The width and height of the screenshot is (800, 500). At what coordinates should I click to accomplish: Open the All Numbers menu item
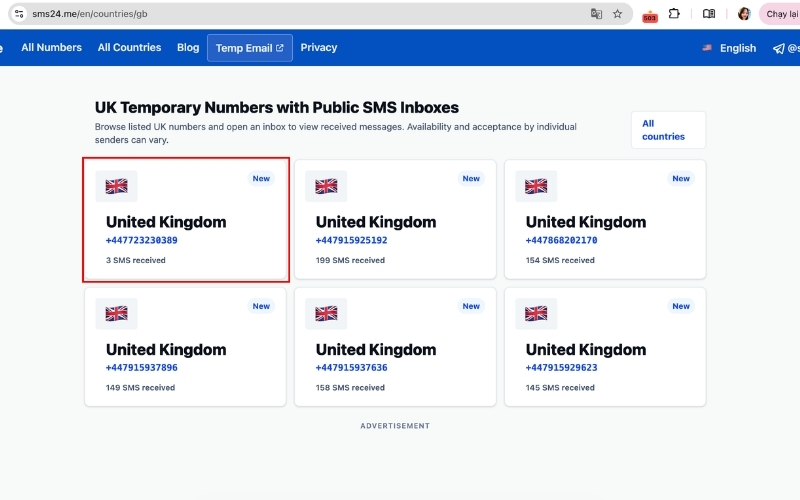click(x=52, y=47)
